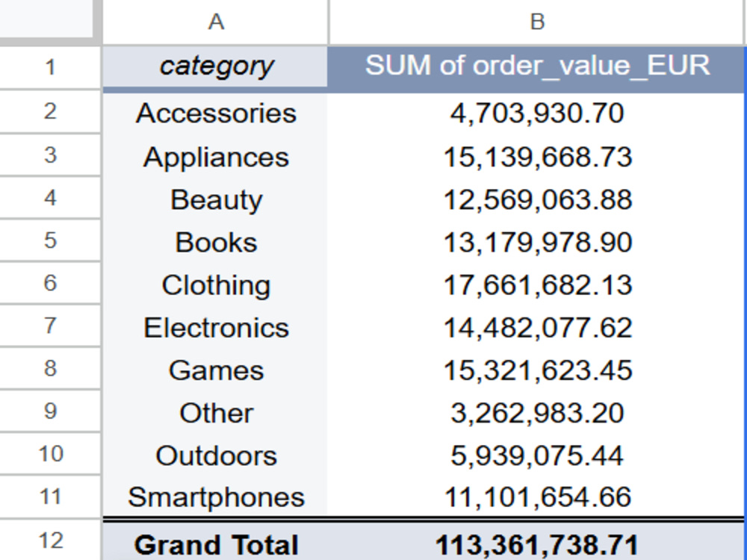Click 'SUM of order_value_EUR' header cell
The width and height of the screenshot is (747, 560).
click(x=536, y=66)
